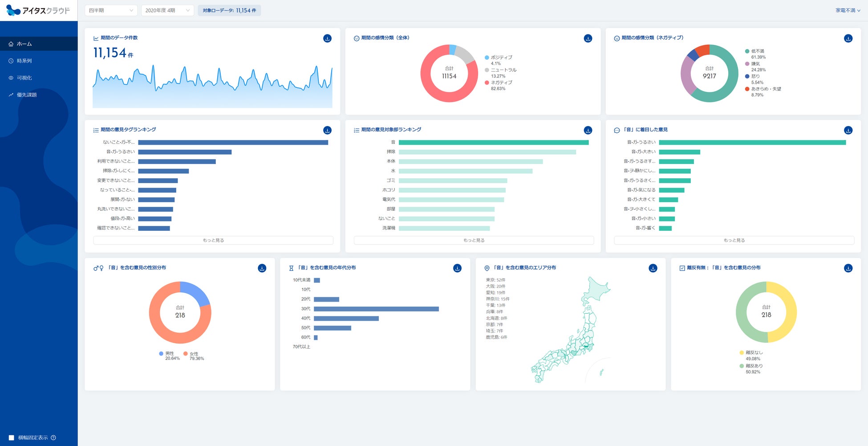Download the 期間の意見対象部ランキング chart
Screen dimensions: 868x446
click(x=588, y=131)
